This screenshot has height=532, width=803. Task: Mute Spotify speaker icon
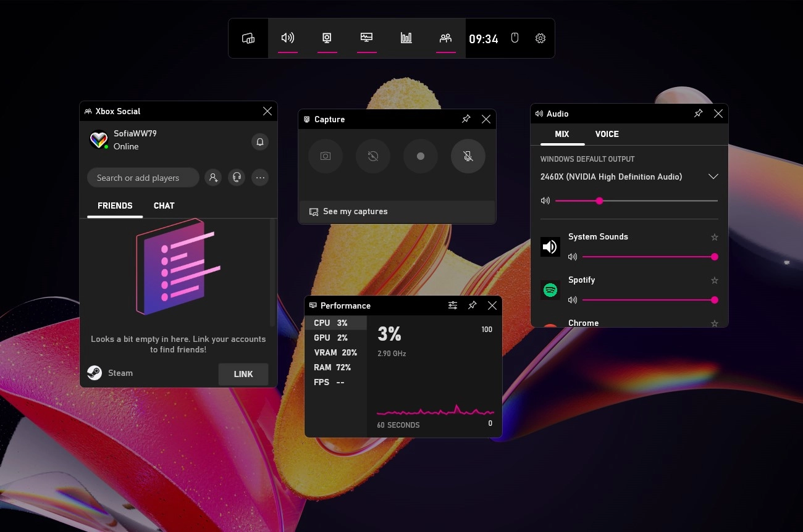pyautogui.click(x=573, y=300)
